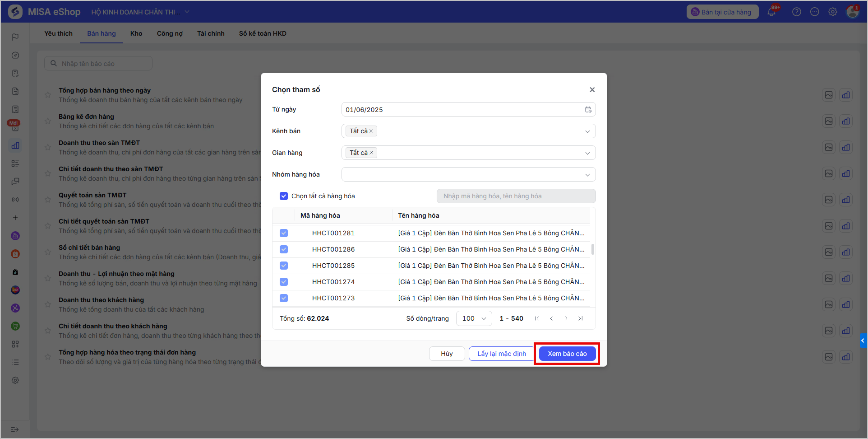This screenshot has width=868, height=439.
Task: Toggle checkbox for product HHCT001273
Action: click(x=284, y=298)
